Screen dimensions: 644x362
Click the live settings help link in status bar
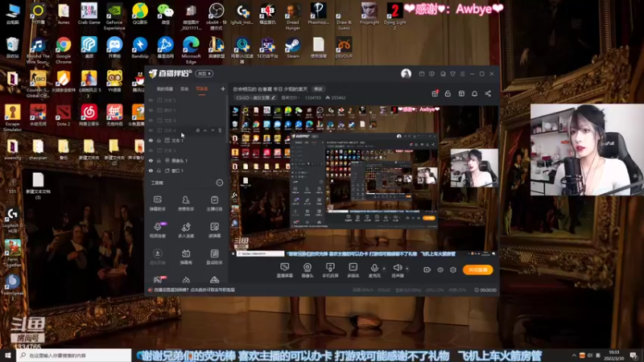pyautogui.click(x=192, y=290)
